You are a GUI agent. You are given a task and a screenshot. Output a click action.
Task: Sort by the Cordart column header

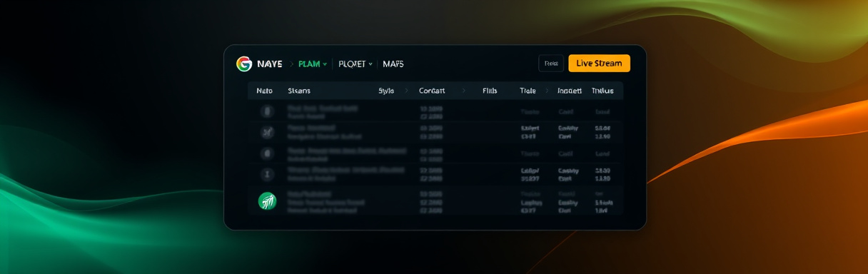point(432,91)
